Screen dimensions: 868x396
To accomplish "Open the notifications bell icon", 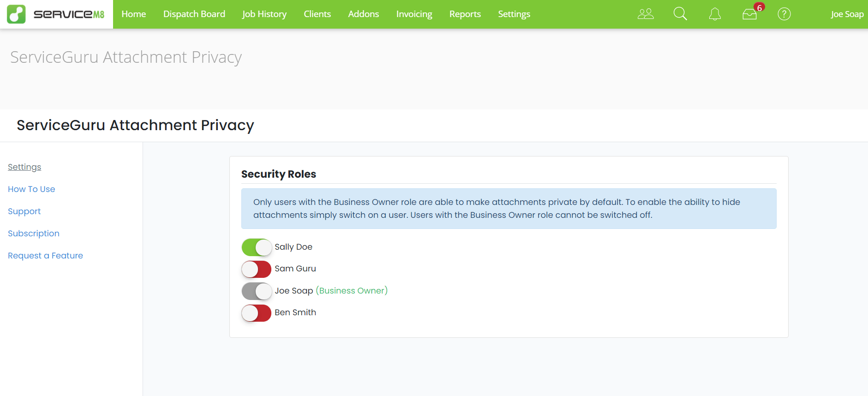I will [715, 14].
